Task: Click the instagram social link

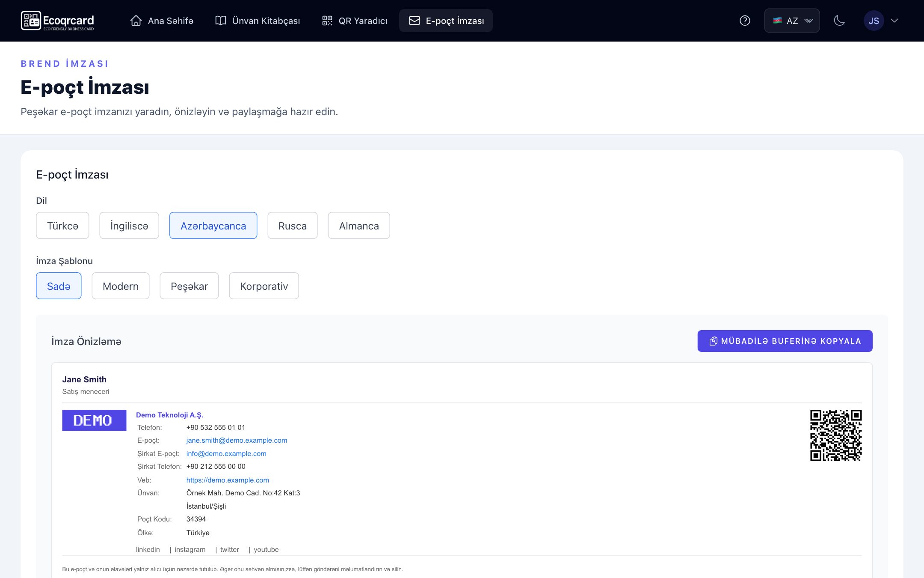Action: tap(190, 550)
